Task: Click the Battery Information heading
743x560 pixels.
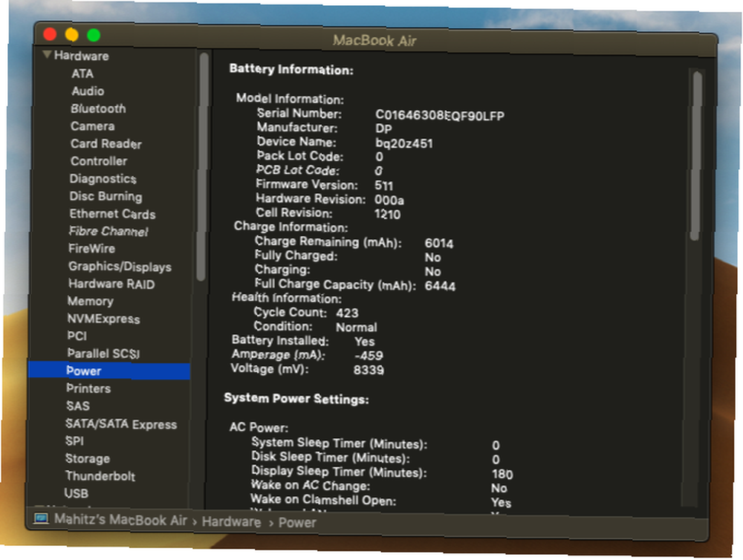Action: tap(291, 70)
